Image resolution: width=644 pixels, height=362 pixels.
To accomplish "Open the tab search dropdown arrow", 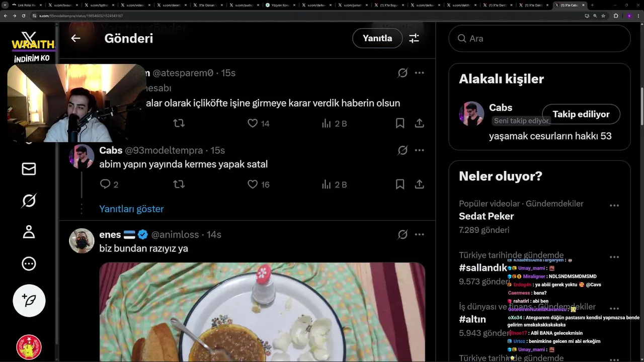I will (5, 5).
